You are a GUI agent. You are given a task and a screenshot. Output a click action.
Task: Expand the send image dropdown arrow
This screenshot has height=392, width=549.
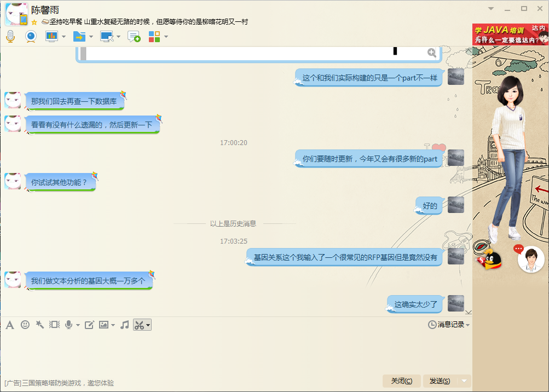[x=113, y=325]
